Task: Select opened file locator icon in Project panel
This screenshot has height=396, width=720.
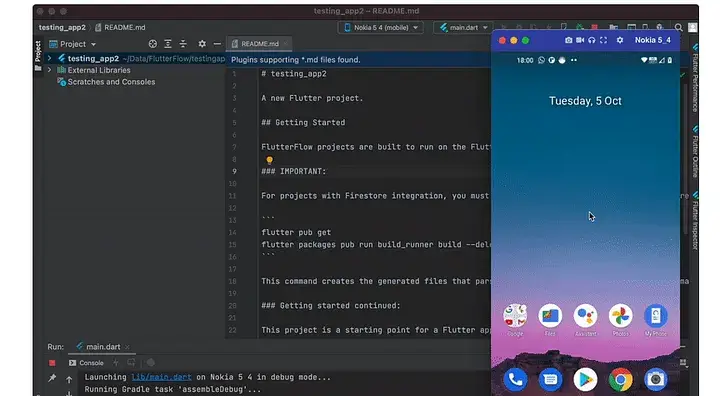Action: (x=153, y=44)
